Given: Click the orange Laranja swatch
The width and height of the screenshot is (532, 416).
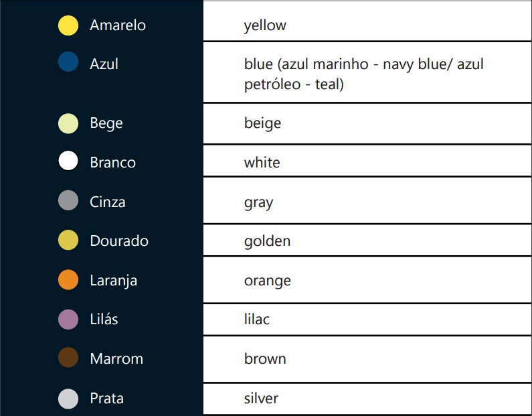Looking at the screenshot, I should point(68,280).
